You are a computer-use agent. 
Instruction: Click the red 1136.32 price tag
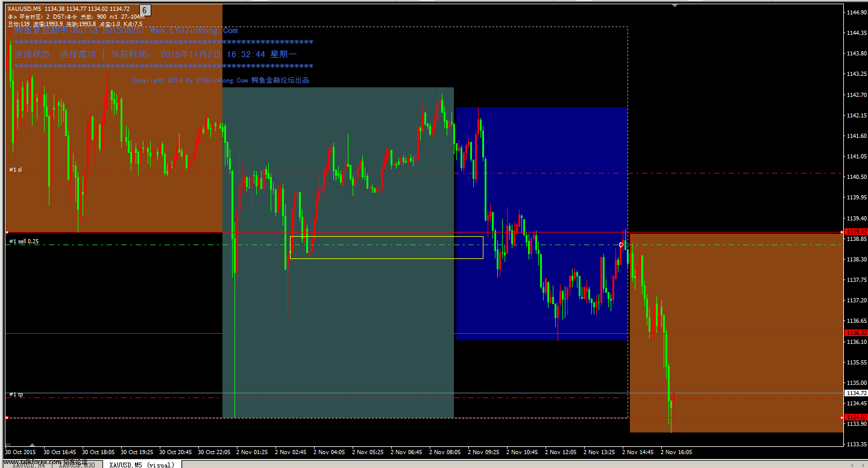[x=856, y=332]
